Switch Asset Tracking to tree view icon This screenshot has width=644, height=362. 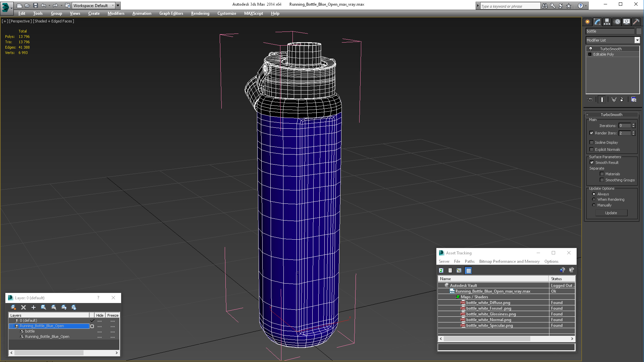pos(459,270)
